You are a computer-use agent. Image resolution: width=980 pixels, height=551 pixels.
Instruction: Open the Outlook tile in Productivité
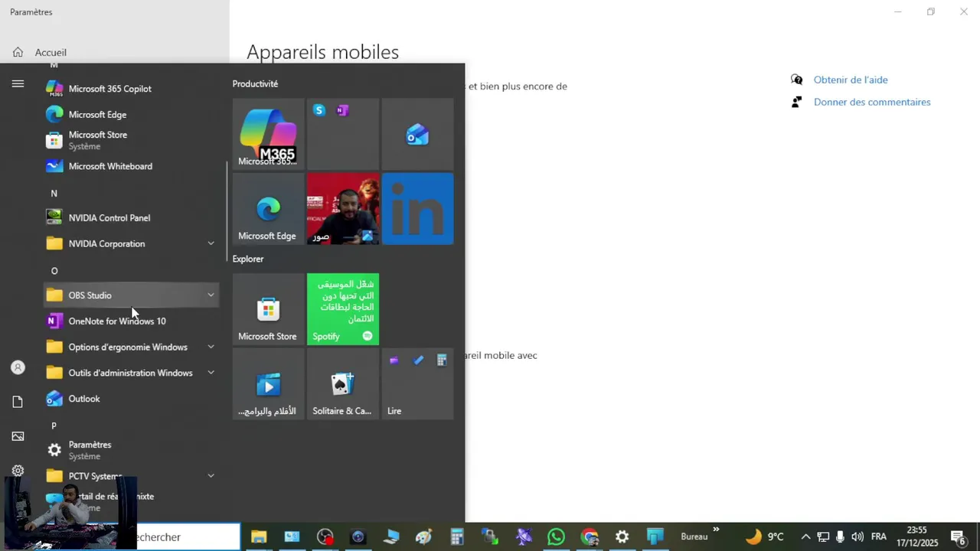point(417,134)
